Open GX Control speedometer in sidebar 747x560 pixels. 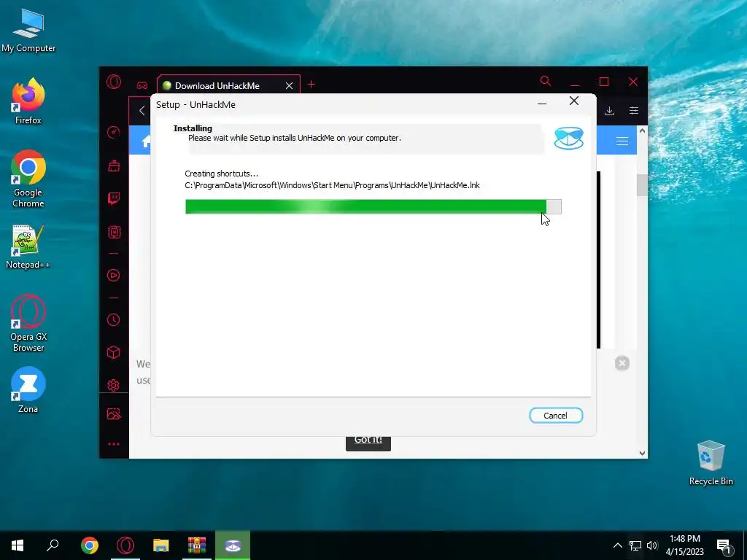coord(113,133)
